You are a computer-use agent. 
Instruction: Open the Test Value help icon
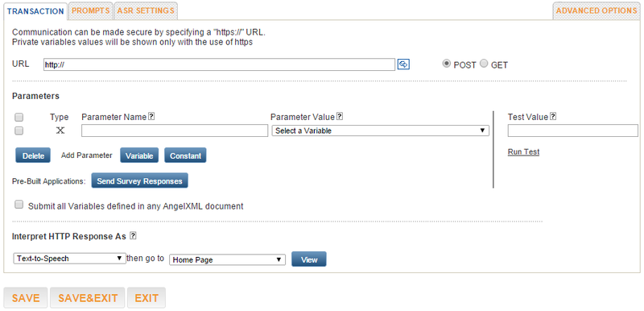[x=553, y=117]
